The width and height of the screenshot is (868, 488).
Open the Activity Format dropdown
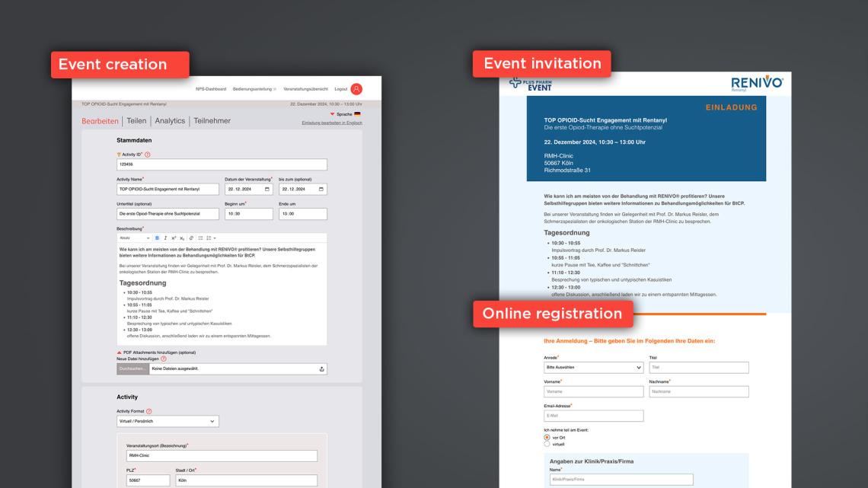[x=168, y=421]
